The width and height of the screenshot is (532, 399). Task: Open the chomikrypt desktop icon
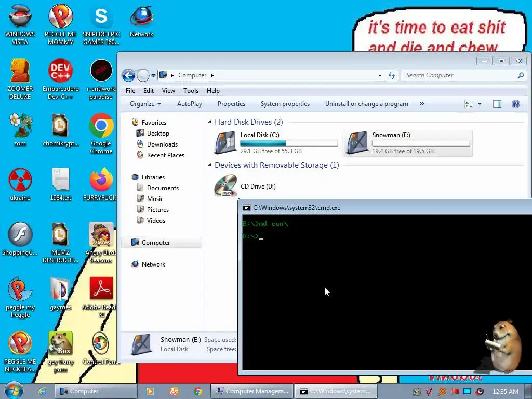61,130
